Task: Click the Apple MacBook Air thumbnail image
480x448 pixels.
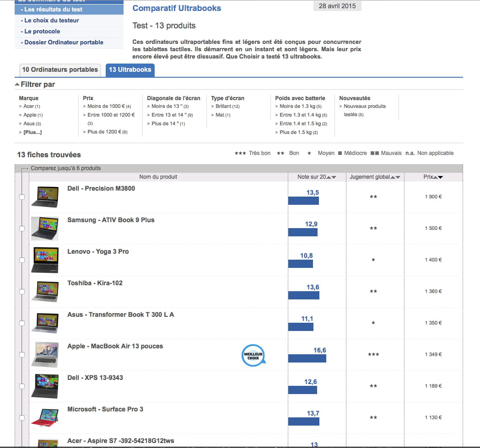Action: pyautogui.click(x=45, y=355)
